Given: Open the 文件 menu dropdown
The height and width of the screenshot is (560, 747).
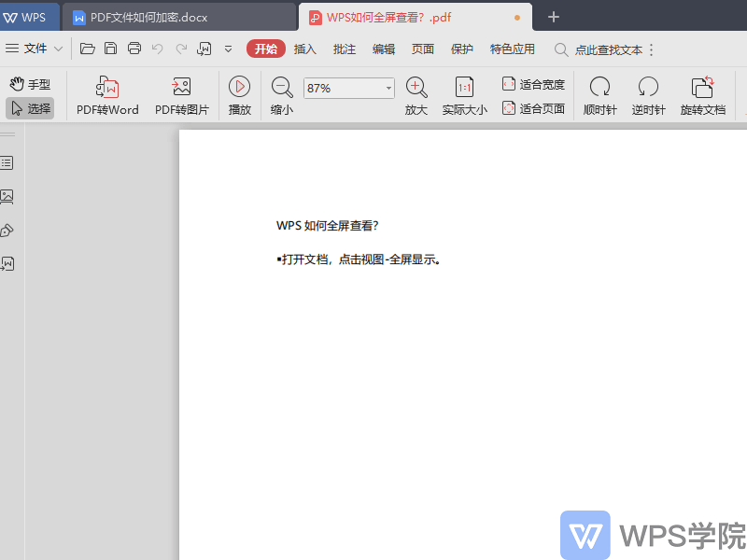Looking at the screenshot, I should tap(35, 49).
